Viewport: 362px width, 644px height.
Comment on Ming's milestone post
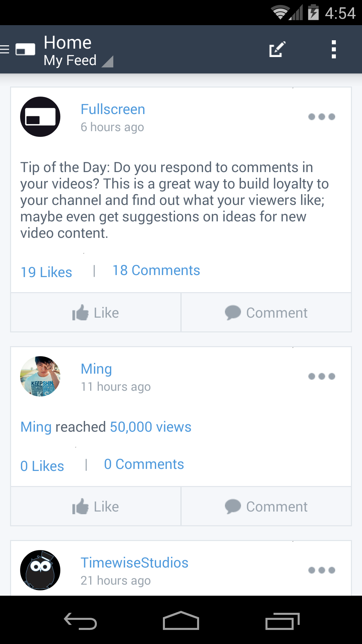266,506
